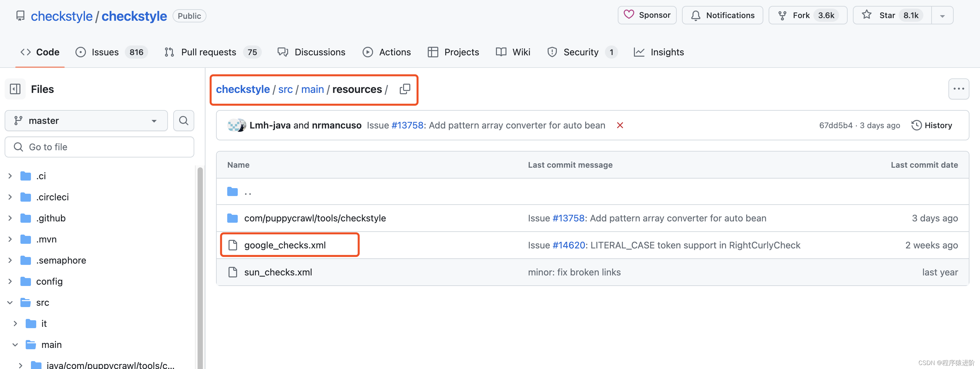This screenshot has height=369, width=980.
Task: Open the Star dropdown arrow
Action: (x=942, y=15)
